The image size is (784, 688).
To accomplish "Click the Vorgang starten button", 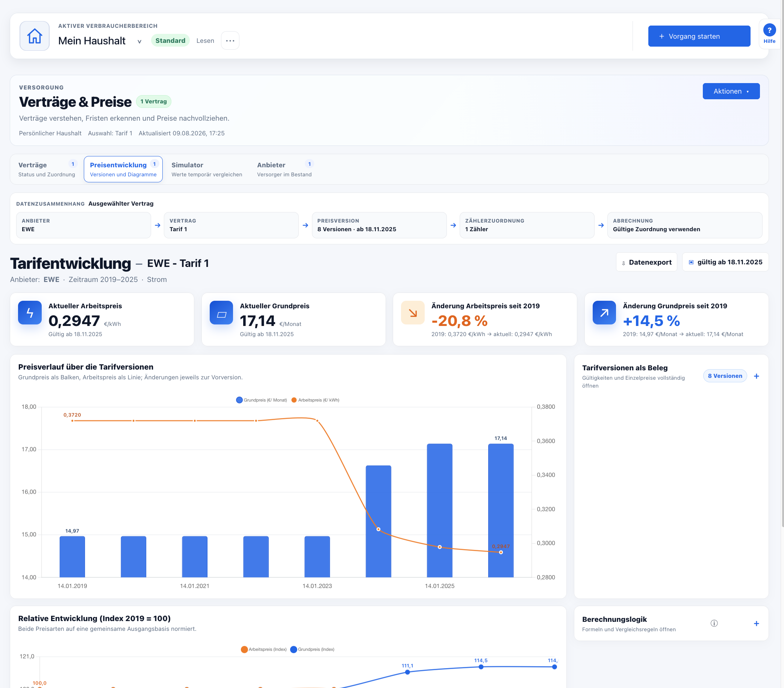I will tap(699, 36).
